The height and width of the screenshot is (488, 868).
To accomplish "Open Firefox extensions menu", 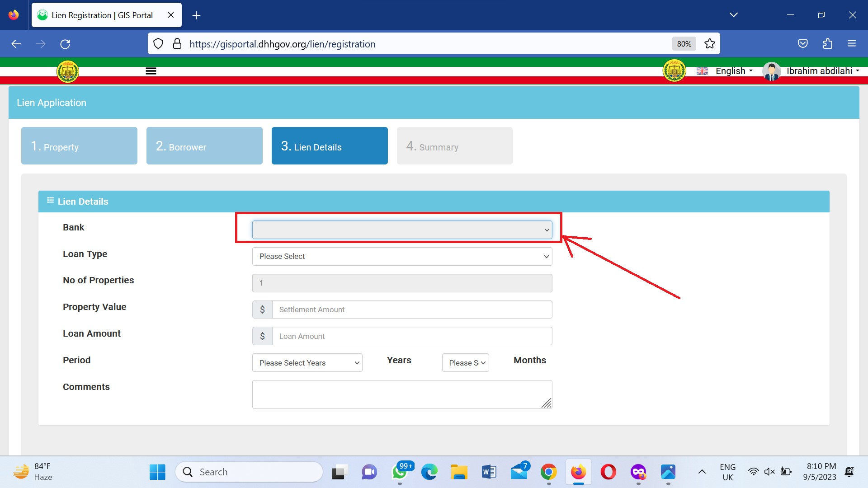I will pos(827,44).
